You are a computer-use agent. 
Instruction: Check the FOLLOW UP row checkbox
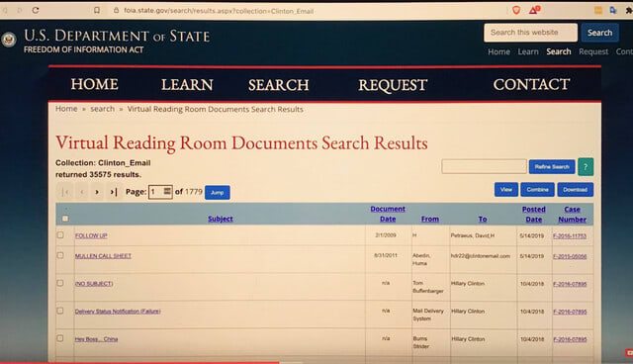tap(60, 234)
